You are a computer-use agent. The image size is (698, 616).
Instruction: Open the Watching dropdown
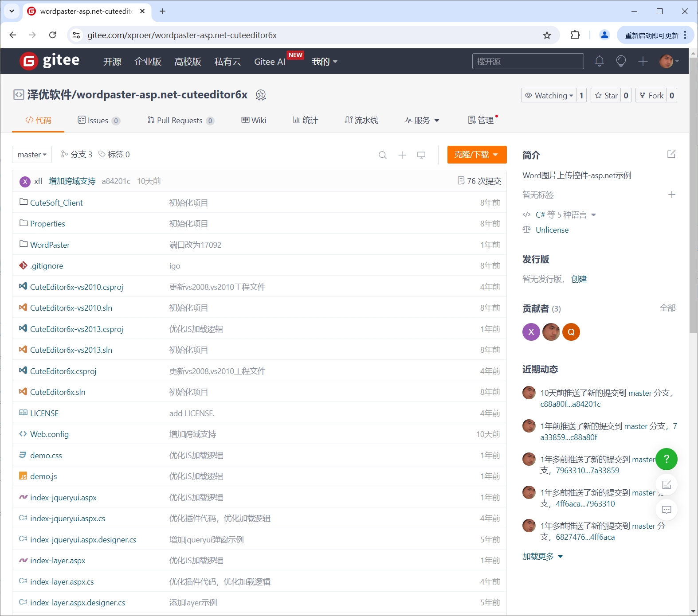(x=549, y=95)
